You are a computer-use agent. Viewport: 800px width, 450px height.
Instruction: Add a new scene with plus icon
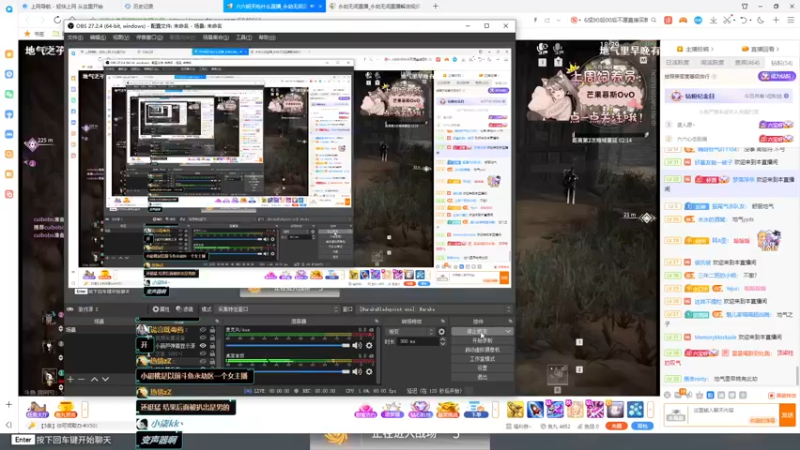pyautogui.click(x=71, y=379)
